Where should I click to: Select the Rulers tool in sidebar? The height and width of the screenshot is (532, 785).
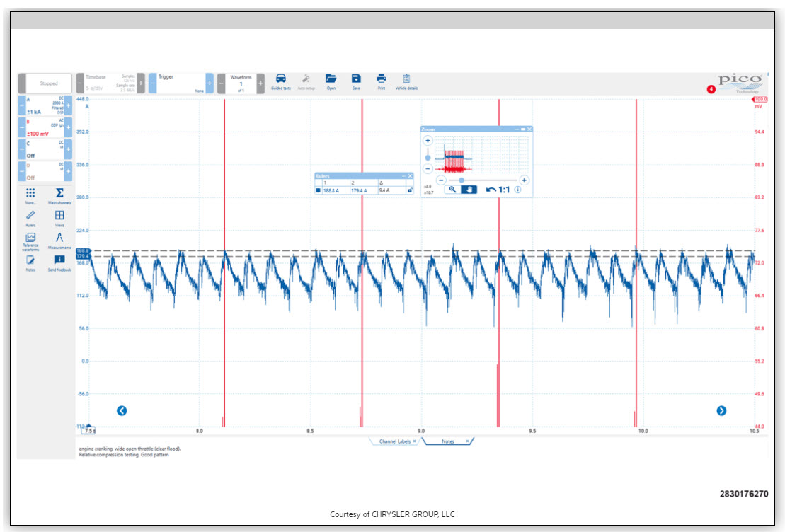[30, 216]
